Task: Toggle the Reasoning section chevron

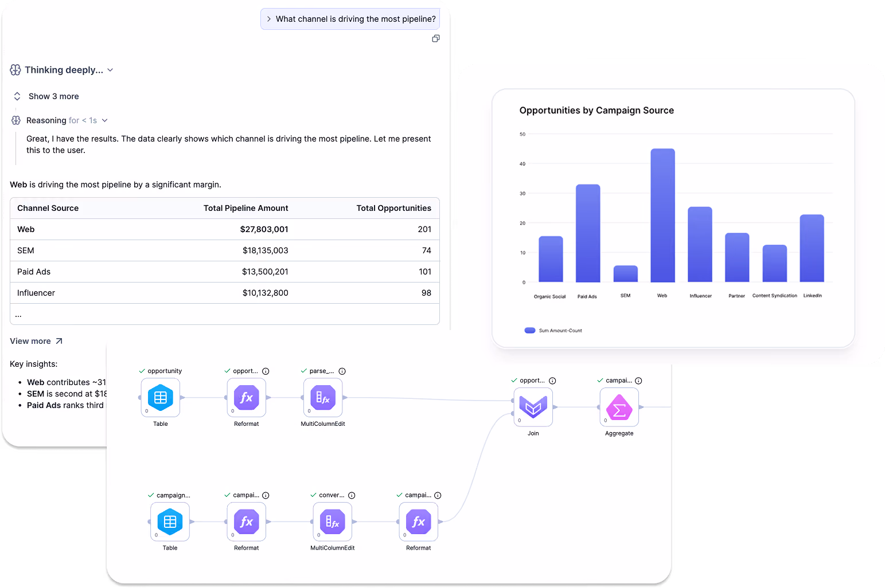Action: tap(104, 120)
